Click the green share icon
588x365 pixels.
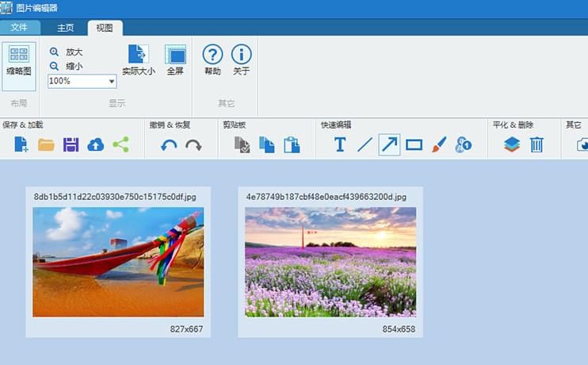coord(120,144)
